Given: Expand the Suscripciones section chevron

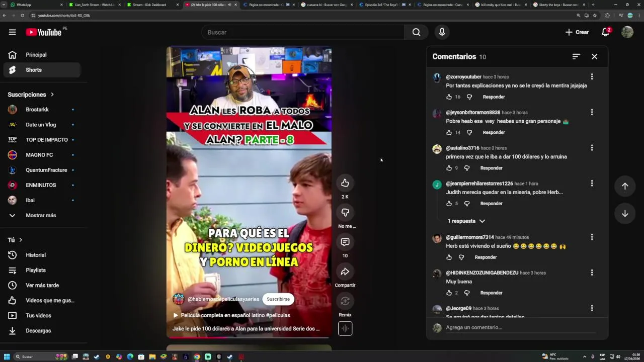Looking at the screenshot, I should coord(52,95).
